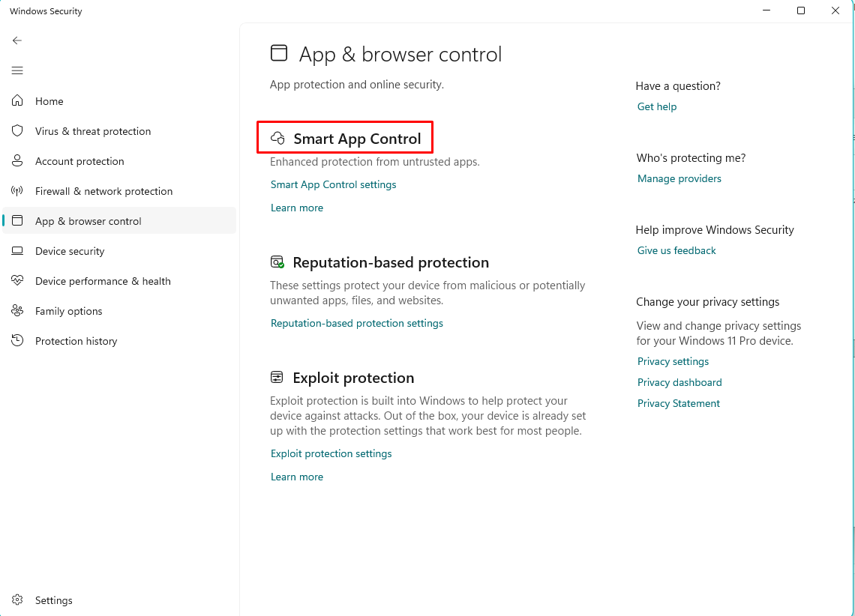Click the Device performance & health heart icon
This screenshot has height=616, width=855.
point(17,280)
